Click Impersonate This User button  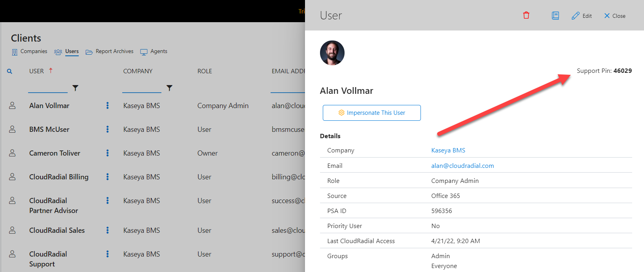pos(372,113)
